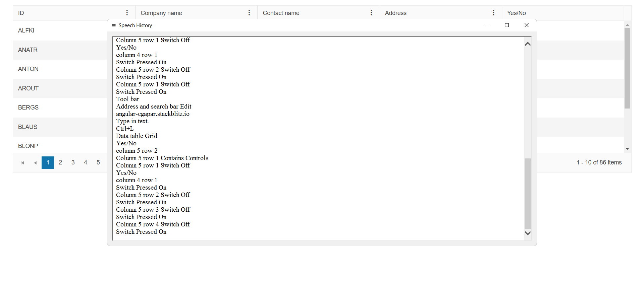Click the Company name column header
Viewport: 644px width, 281px height.
coord(161,13)
